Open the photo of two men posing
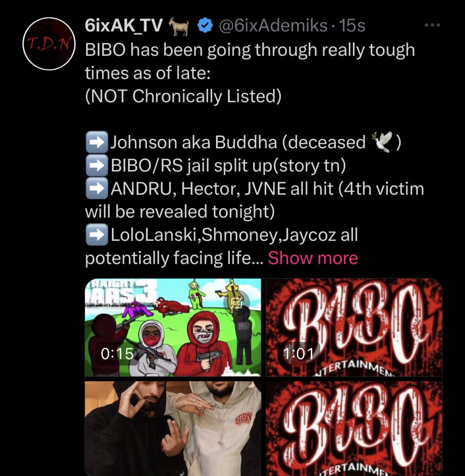This screenshot has width=465, height=476. [173, 429]
